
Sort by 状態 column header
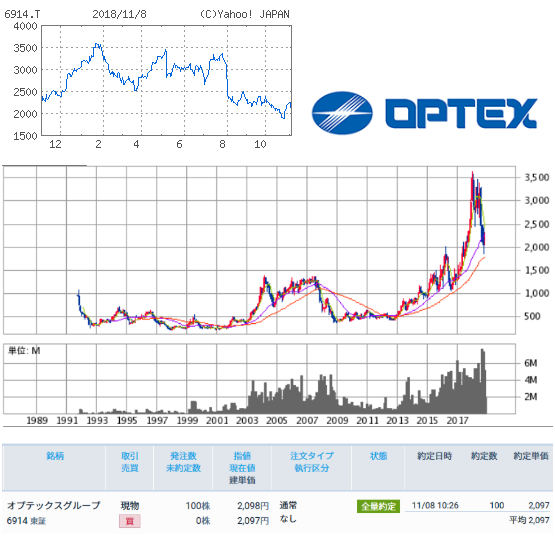click(x=378, y=456)
